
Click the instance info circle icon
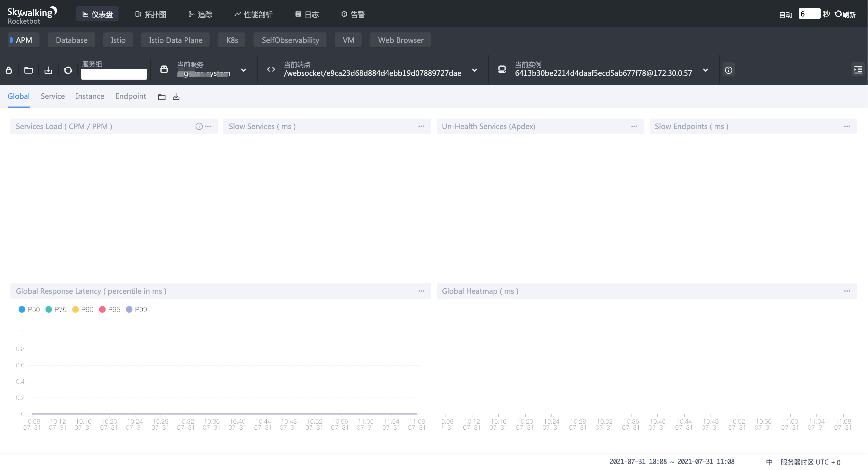[x=729, y=70]
